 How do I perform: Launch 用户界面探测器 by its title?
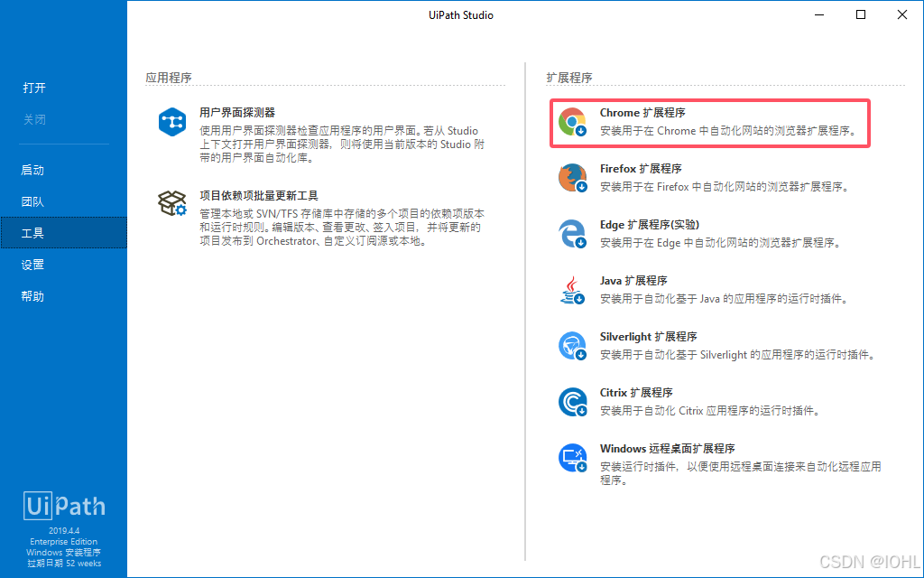click(237, 113)
